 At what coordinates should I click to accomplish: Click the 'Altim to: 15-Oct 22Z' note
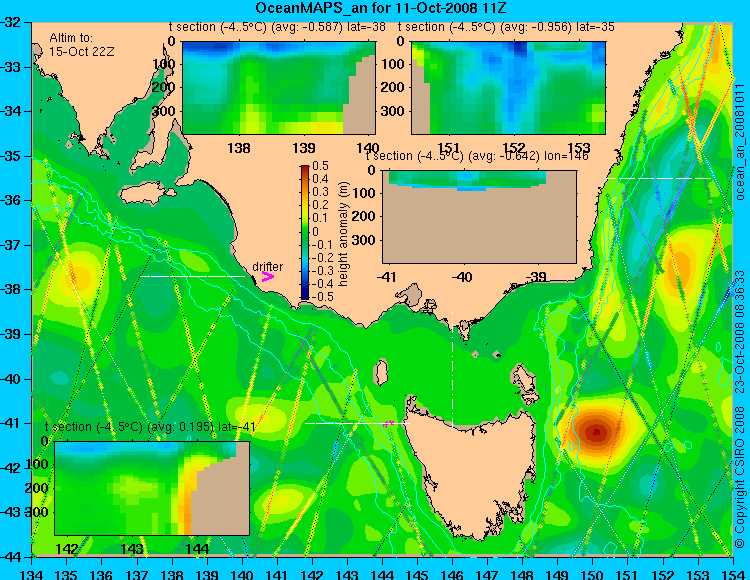click(x=82, y=44)
